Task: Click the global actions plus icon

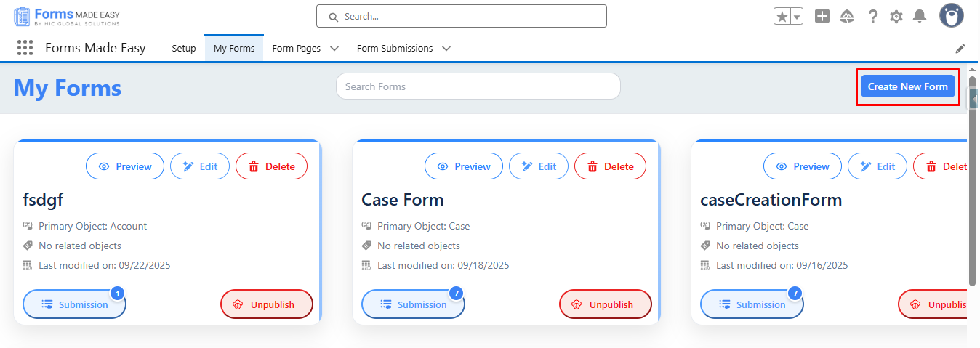Action: pos(822,16)
